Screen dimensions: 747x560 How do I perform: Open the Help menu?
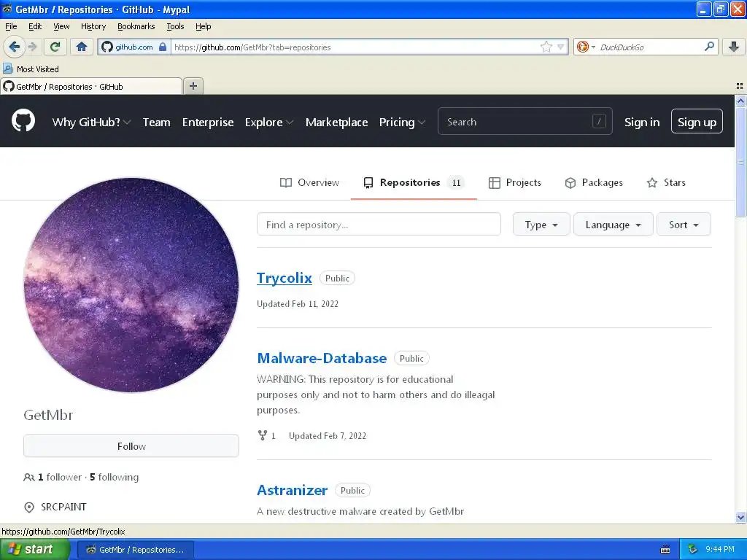click(203, 26)
